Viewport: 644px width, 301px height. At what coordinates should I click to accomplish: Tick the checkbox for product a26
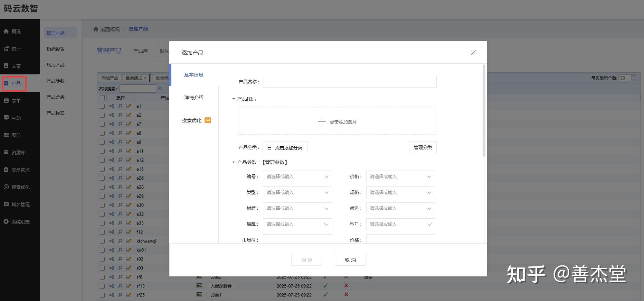102,178
